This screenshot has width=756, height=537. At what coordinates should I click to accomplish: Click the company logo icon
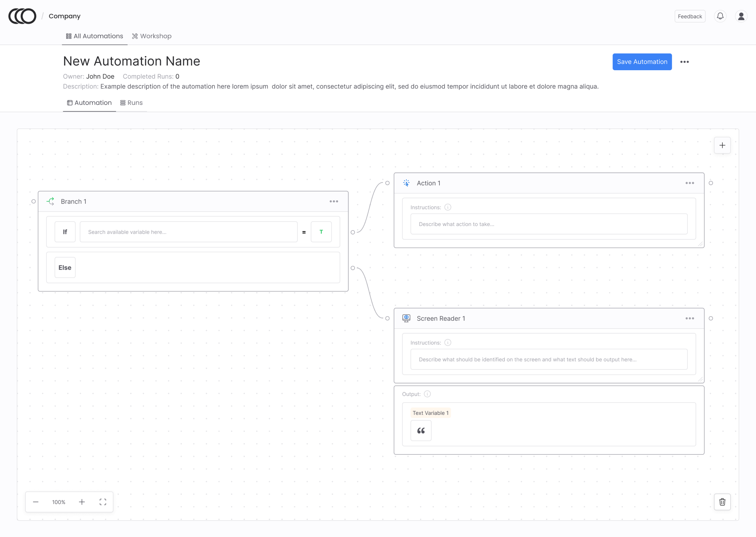click(22, 16)
